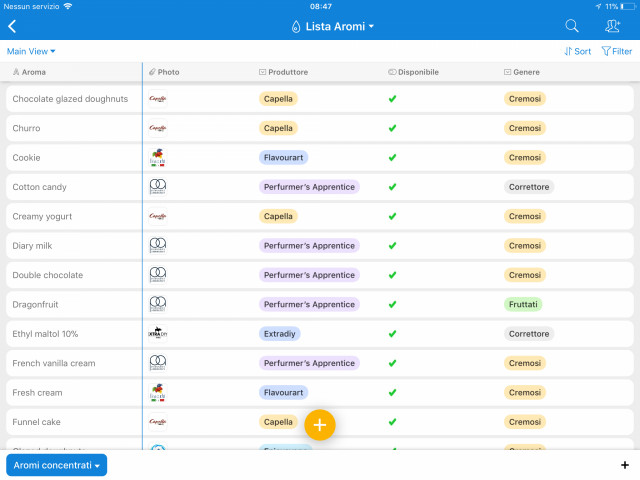Open Capella photo in Funnel cake row
Screen dimensions: 640x480
coord(158,422)
